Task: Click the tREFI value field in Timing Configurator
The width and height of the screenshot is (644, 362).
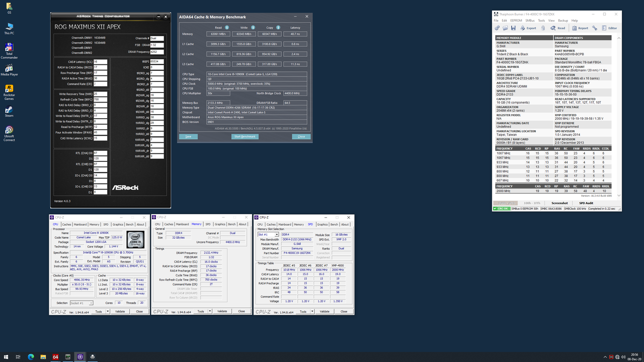Action: tap(157, 61)
